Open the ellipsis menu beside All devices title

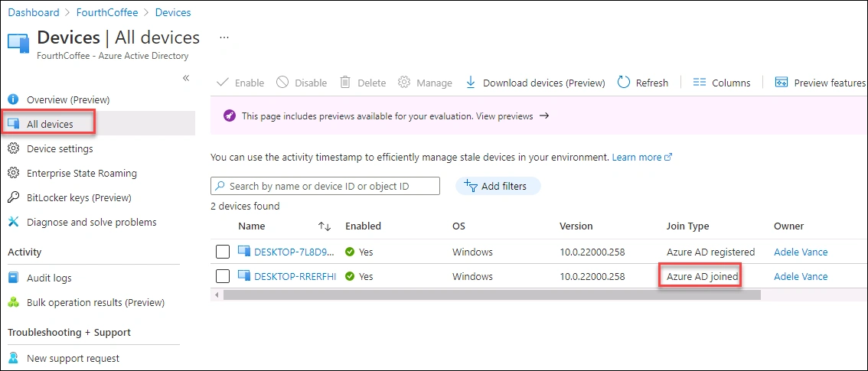coord(224,37)
